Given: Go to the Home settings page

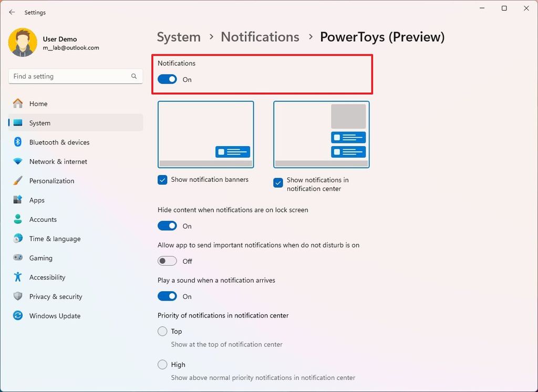Looking at the screenshot, I should tap(38, 104).
